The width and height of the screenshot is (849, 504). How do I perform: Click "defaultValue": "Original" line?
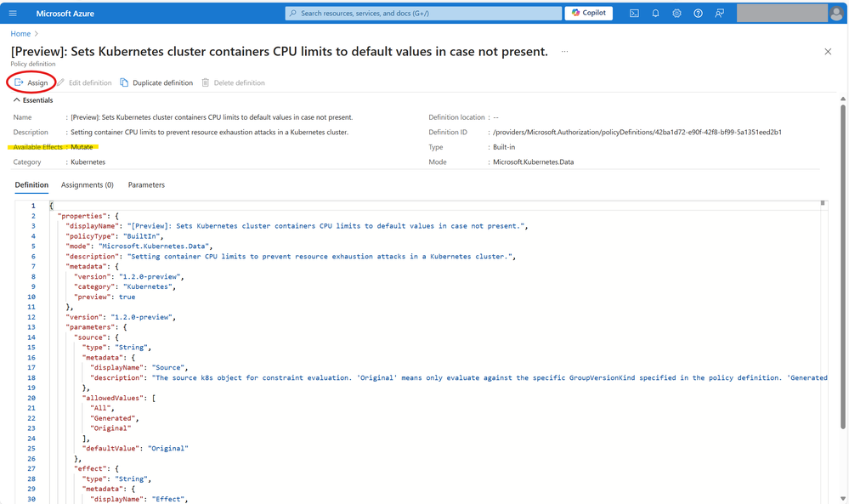(x=135, y=448)
